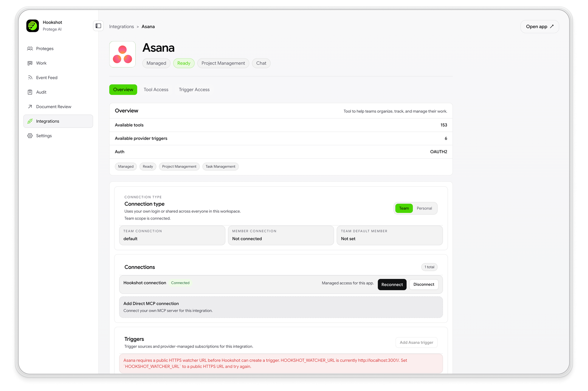Viewport: 588px width, 391px height.
Task: Click the Asana breadcrumb
Action: [x=148, y=26]
